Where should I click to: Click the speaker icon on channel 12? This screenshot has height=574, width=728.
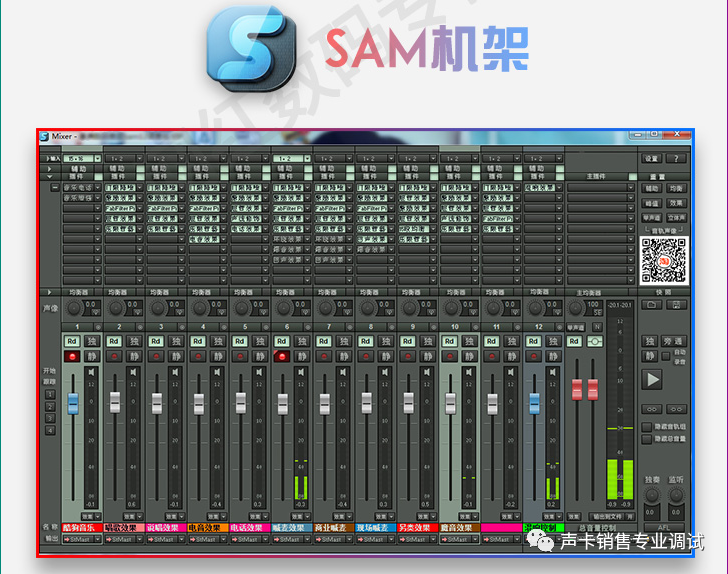click(552, 372)
